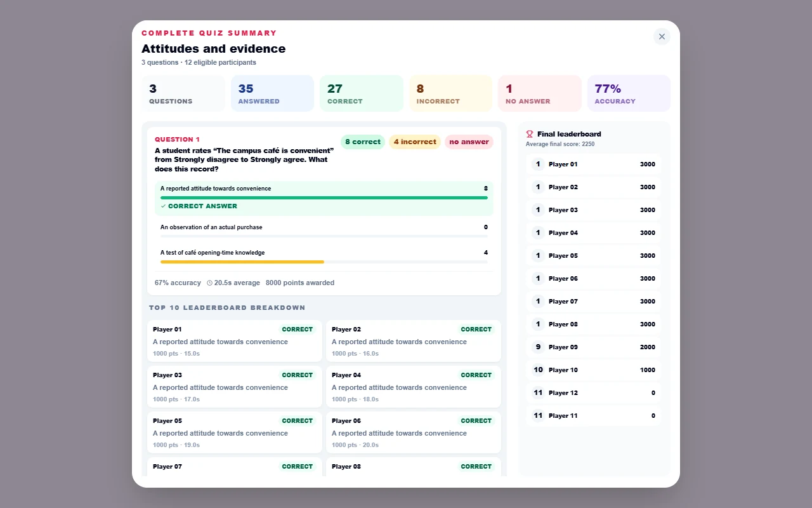812x508 pixels.
Task: Click the clock icon next to 20.5s average
Action: [209, 283]
